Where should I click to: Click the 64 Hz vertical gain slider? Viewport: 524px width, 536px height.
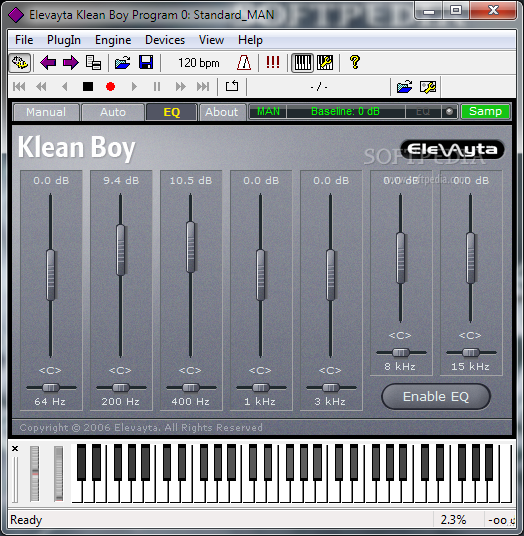pyautogui.click(x=51, y=275)
